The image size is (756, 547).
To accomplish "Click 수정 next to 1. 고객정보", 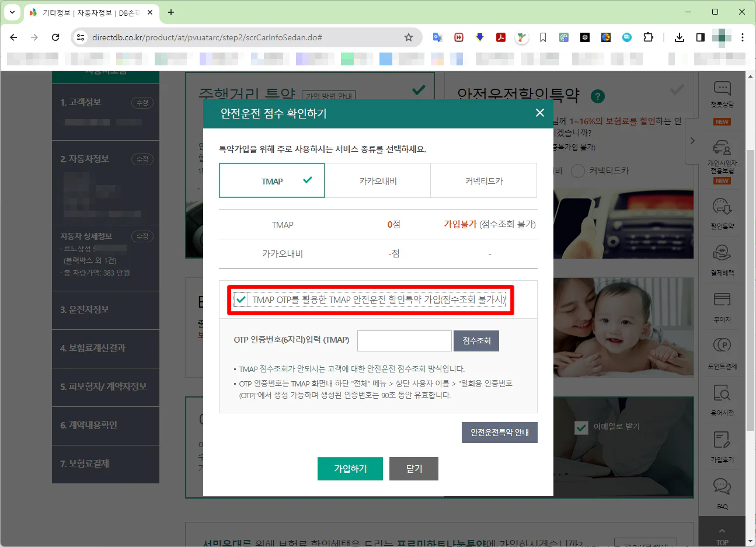I will (142, 103).
